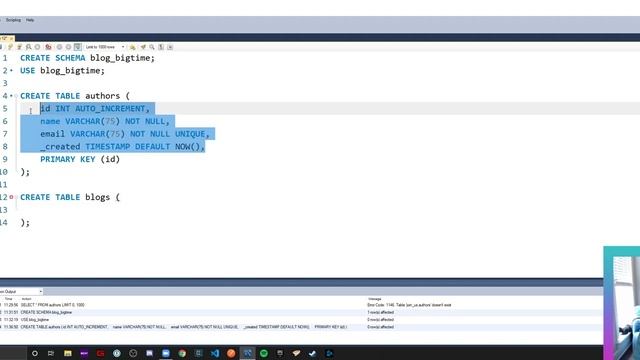Switch to MySQL Workbench taskbar icon

tap(247, 353)
